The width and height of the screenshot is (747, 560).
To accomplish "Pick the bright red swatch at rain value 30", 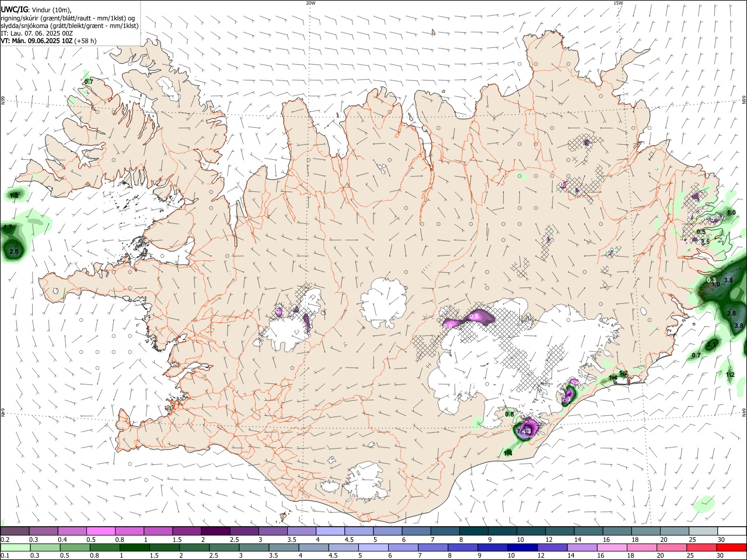I will [x=731, y=547].
